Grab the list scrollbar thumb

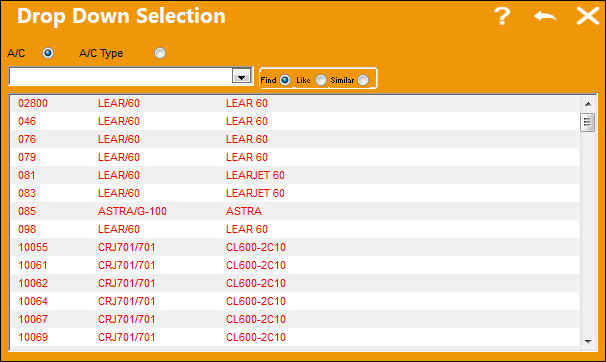point(587,122)
